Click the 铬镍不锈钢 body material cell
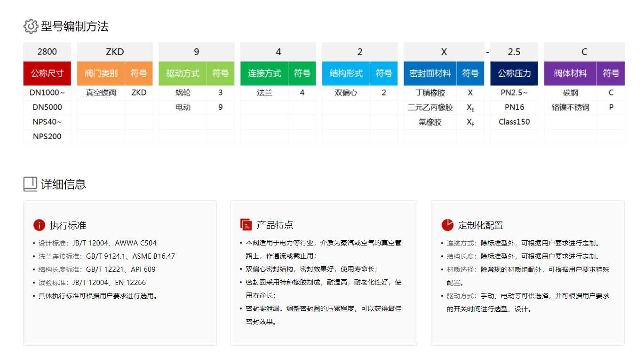Screen dimensions: 644x356 [x=570, y=108]
